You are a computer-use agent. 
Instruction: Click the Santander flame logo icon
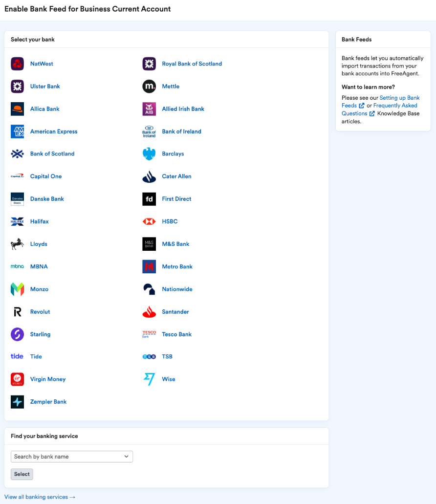click(x=149, y=312)
